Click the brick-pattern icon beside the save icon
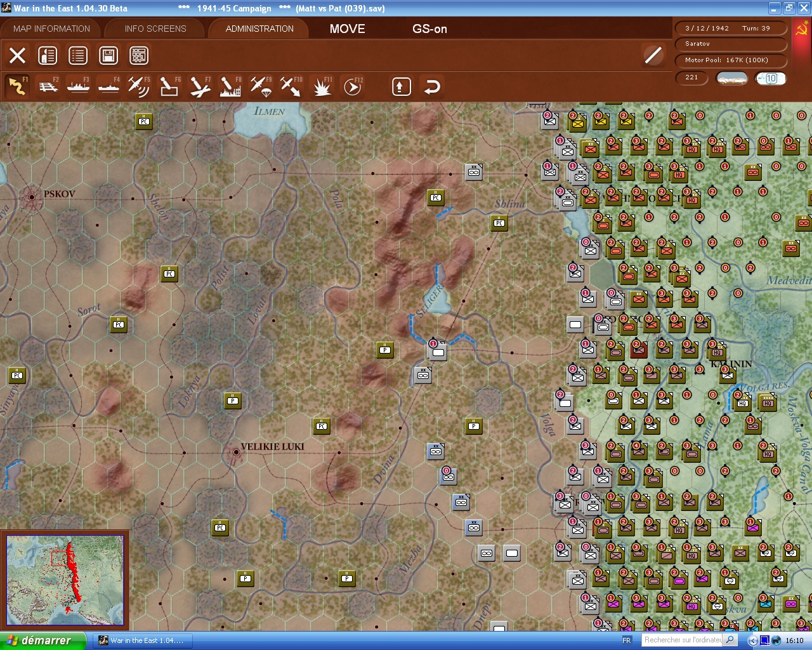 click(139, 55)
